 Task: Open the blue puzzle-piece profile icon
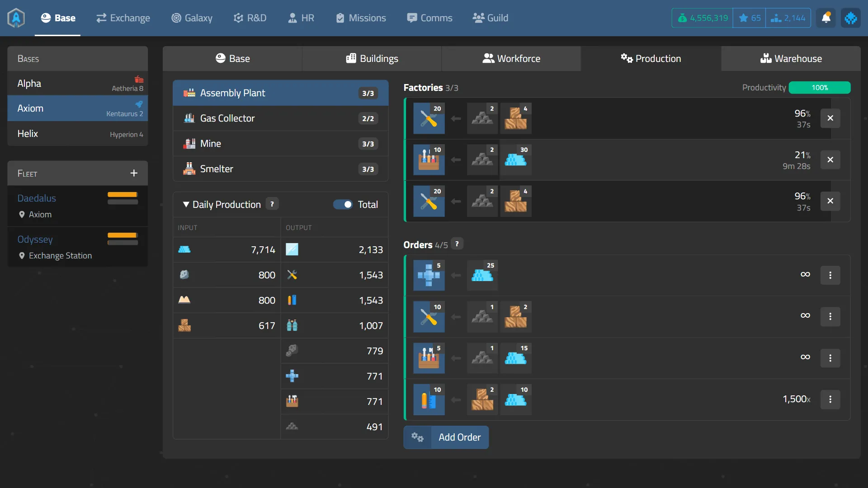850,18
